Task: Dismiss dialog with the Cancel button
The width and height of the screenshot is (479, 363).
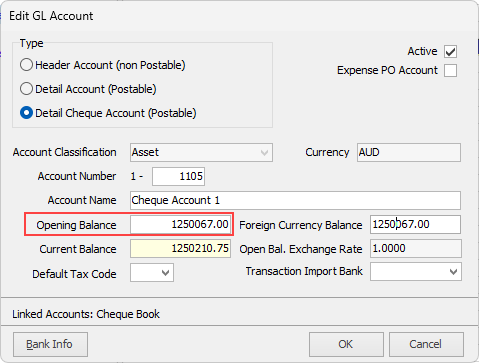Action: click(x=426, y=344)
